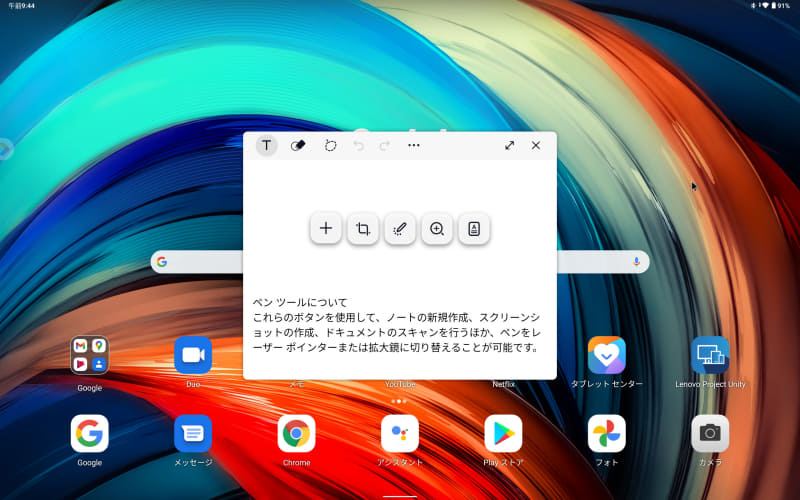Click the undo arrow
Screen dimensions: 800x500
[359, 146]
